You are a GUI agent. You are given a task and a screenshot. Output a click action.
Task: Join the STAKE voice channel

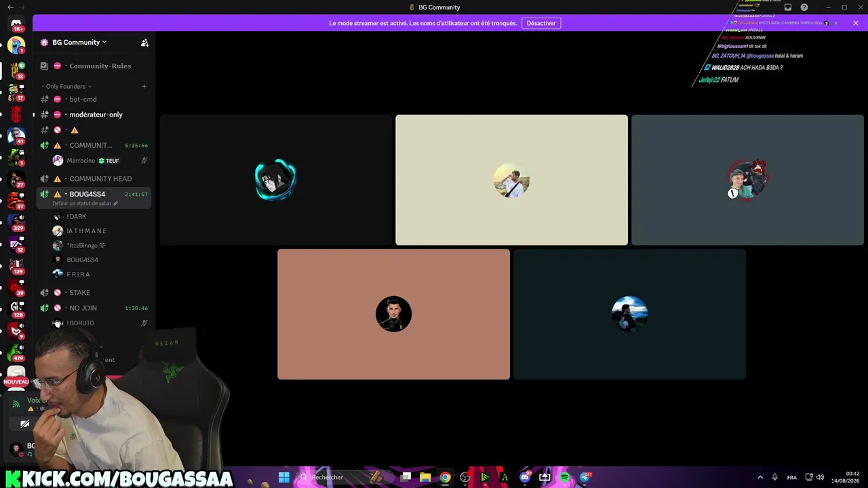click(94, 293)
